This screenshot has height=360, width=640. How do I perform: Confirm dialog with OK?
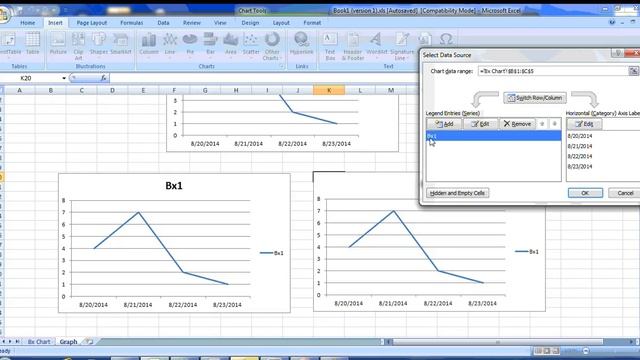[585, 193]
